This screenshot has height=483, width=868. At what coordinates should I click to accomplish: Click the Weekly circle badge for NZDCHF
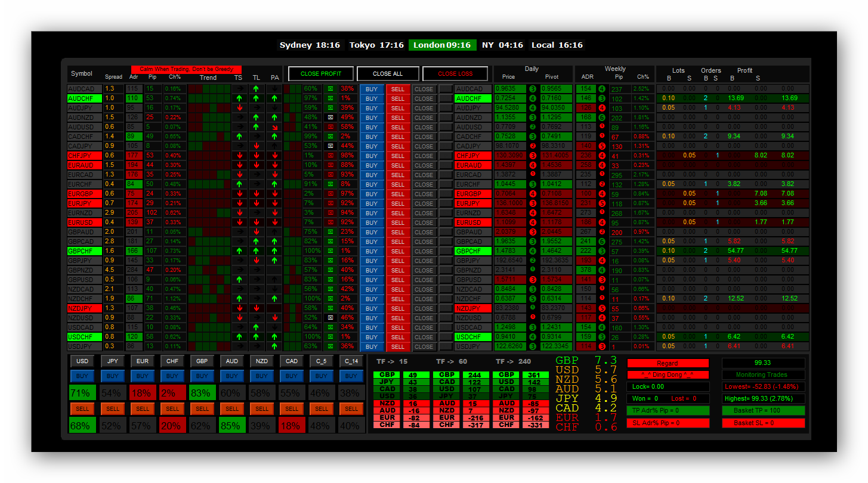(602, 299)
